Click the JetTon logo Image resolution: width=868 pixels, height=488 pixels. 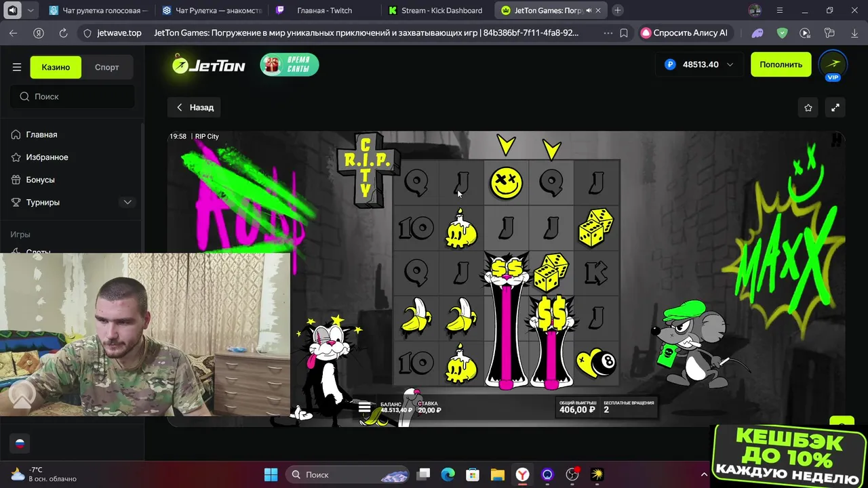208,65
